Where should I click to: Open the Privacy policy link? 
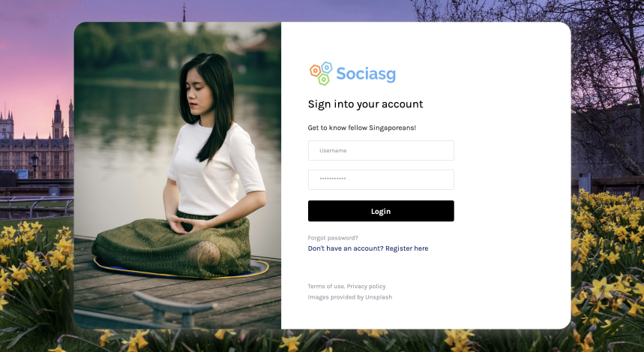tap(366, 286)
